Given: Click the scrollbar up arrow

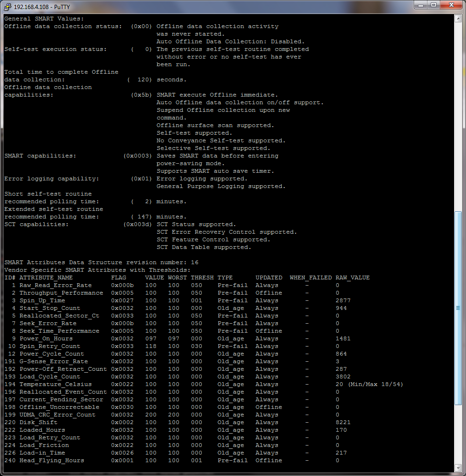Looking at the screenshot, I should pyautogui.click(x=458, y=18).
